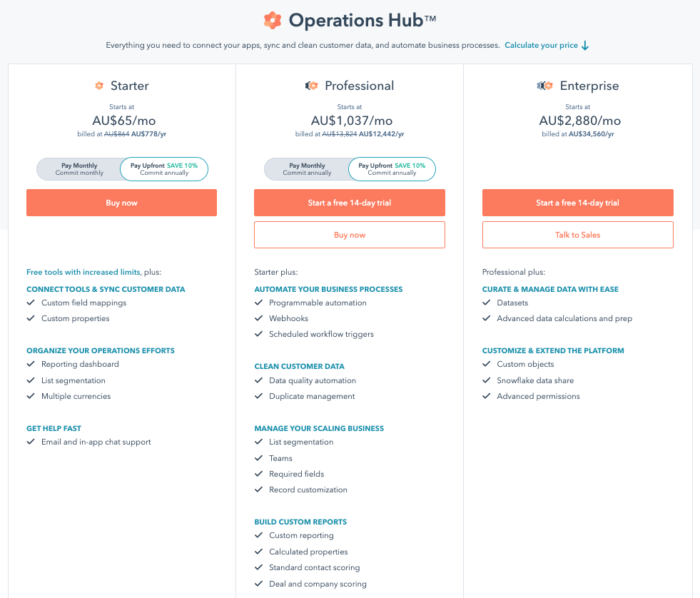Click Buy now on the Starter plan
The image size is (700, 598).
tap(121, 203)
